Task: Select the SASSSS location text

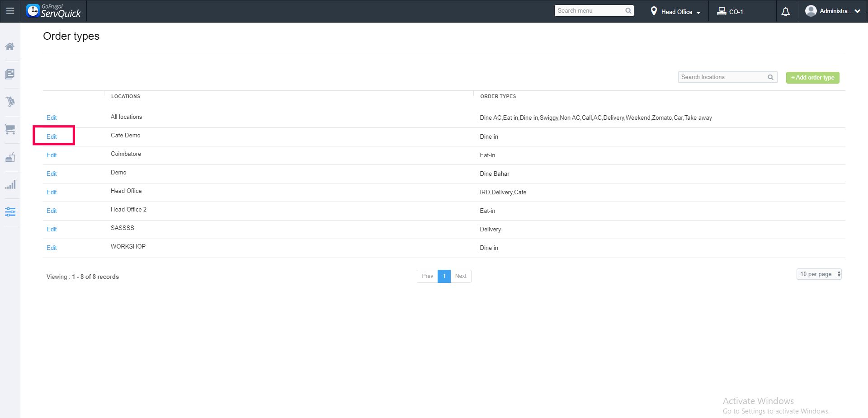Action: (123, 228)
